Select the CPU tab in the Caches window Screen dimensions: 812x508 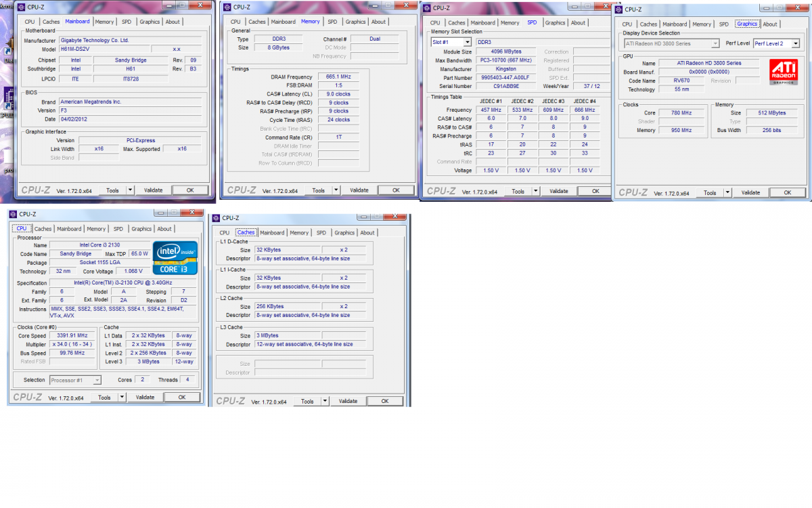pos(225,232)
